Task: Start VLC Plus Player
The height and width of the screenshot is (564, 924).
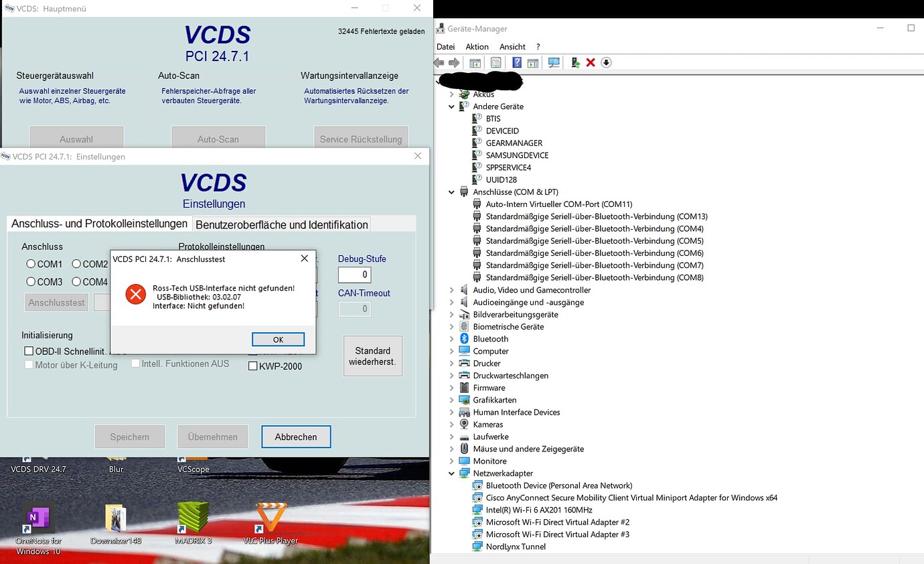Action: point(271,524)
